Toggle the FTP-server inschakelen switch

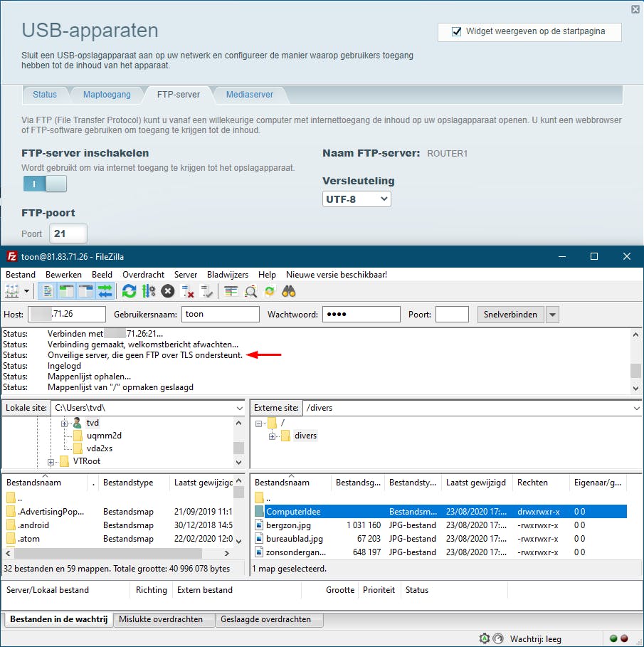[45, 184]
